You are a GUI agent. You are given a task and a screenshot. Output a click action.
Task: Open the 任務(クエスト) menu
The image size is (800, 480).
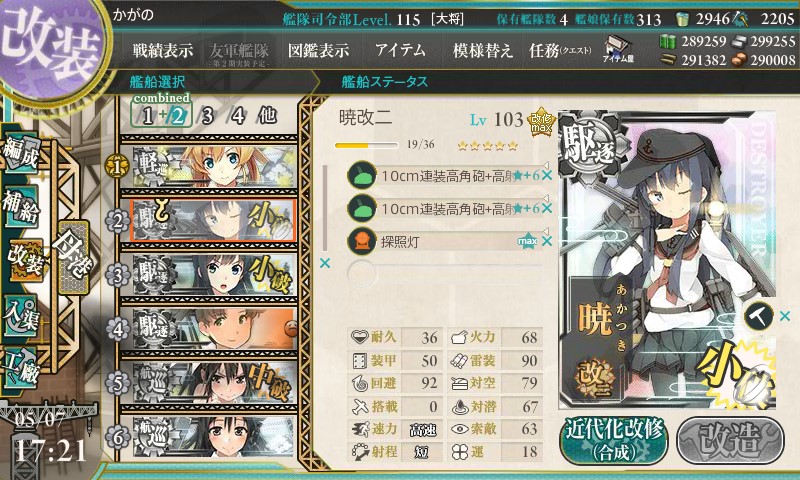click(560, 50)
